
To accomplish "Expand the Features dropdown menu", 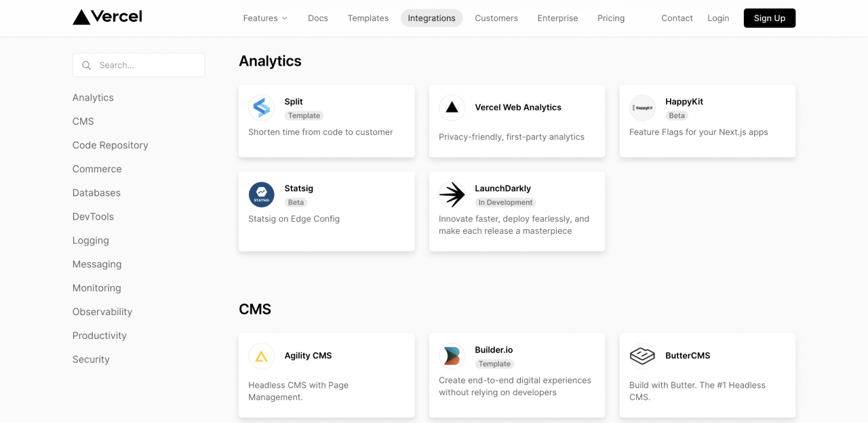I will pyautogui.click(x=265, y=18).
